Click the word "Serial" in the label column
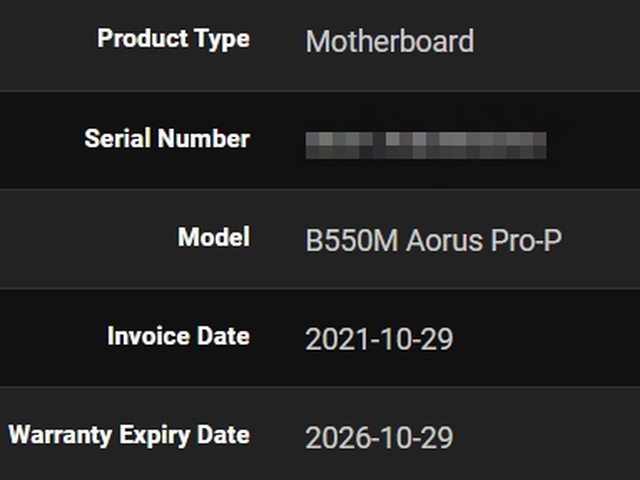The width and height of the screenshot is (640, 480). (116, 139)
